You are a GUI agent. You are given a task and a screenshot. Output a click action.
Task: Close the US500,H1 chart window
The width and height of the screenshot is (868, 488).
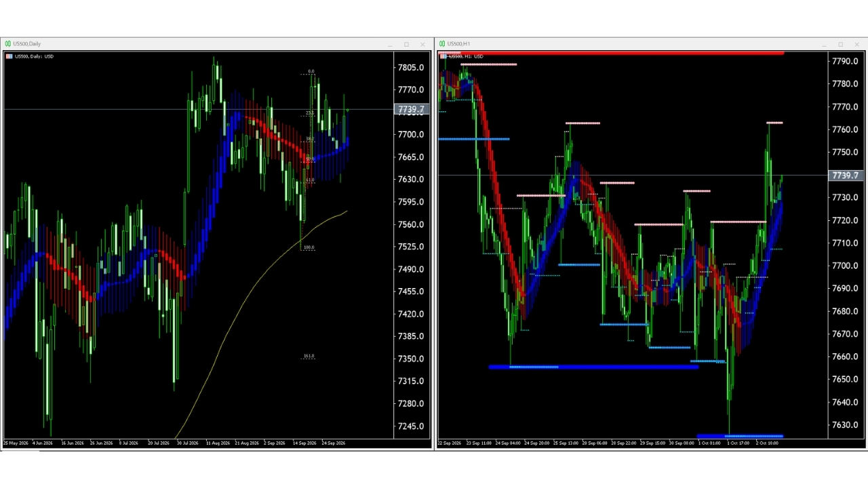point(856,45)
